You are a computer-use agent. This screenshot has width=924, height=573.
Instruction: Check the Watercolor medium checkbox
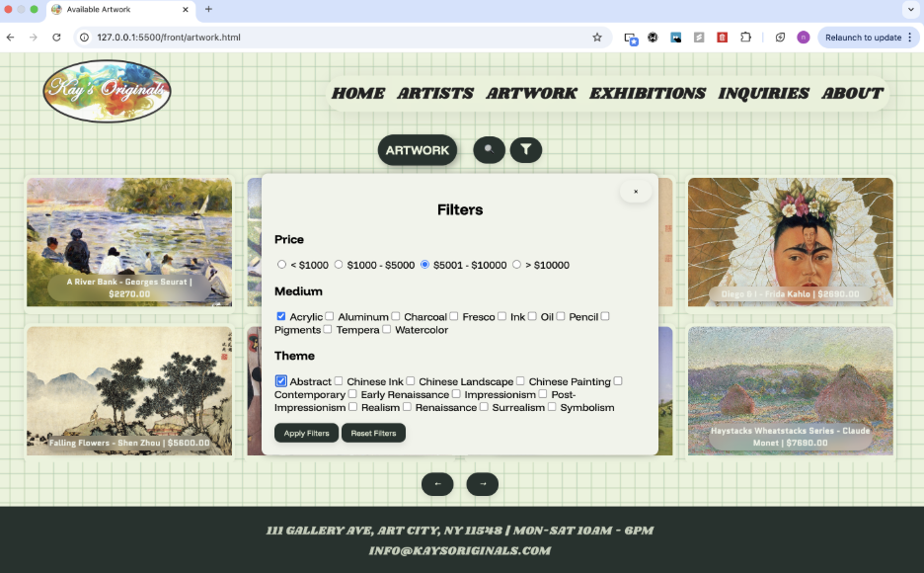tap(386, 329)
